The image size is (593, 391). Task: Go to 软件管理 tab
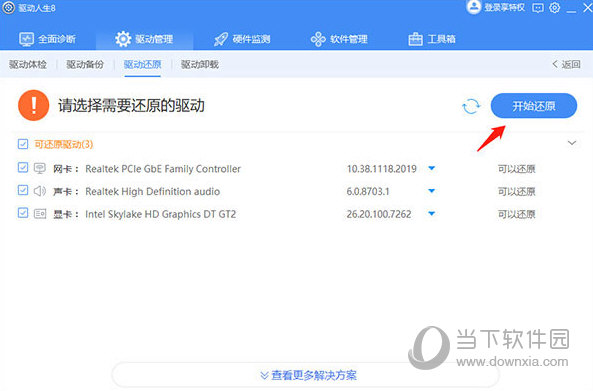tap(339, 39)
